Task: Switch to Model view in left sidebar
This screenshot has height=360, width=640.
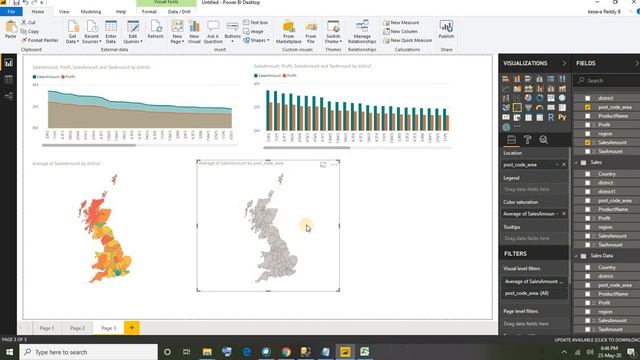Action: tap(9, 96)
